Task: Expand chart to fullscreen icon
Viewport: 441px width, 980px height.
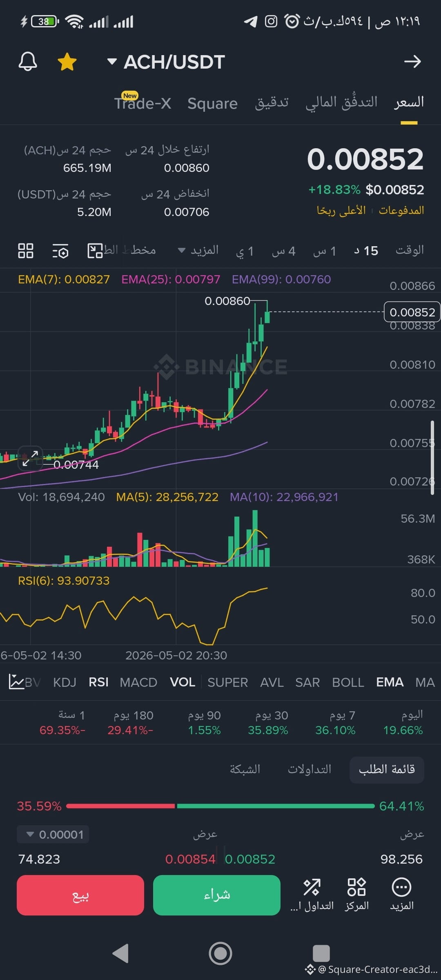Action: pyautogui.click(x=30, y=459)
